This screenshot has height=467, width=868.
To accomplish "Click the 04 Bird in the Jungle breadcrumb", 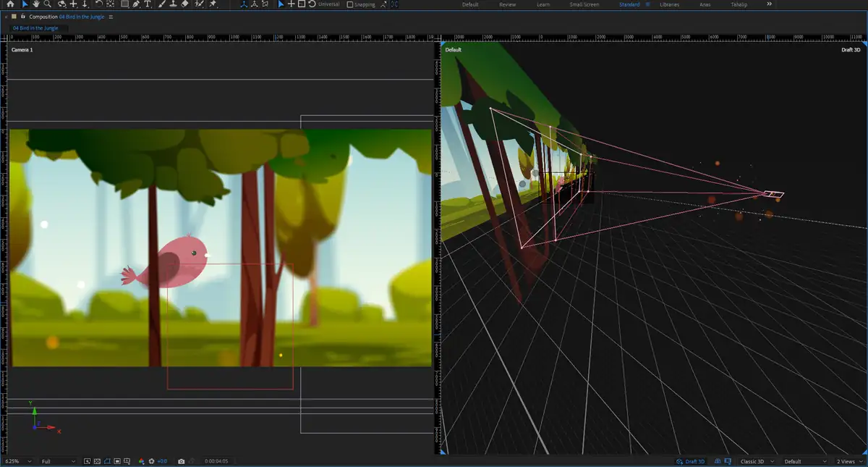I will [35, 28].
